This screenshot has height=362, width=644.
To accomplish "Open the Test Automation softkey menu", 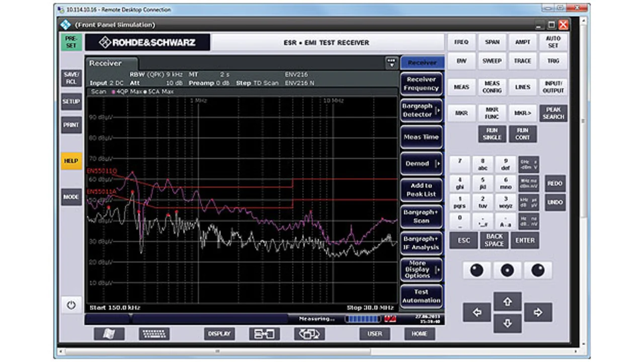I will tap(421, 296).
